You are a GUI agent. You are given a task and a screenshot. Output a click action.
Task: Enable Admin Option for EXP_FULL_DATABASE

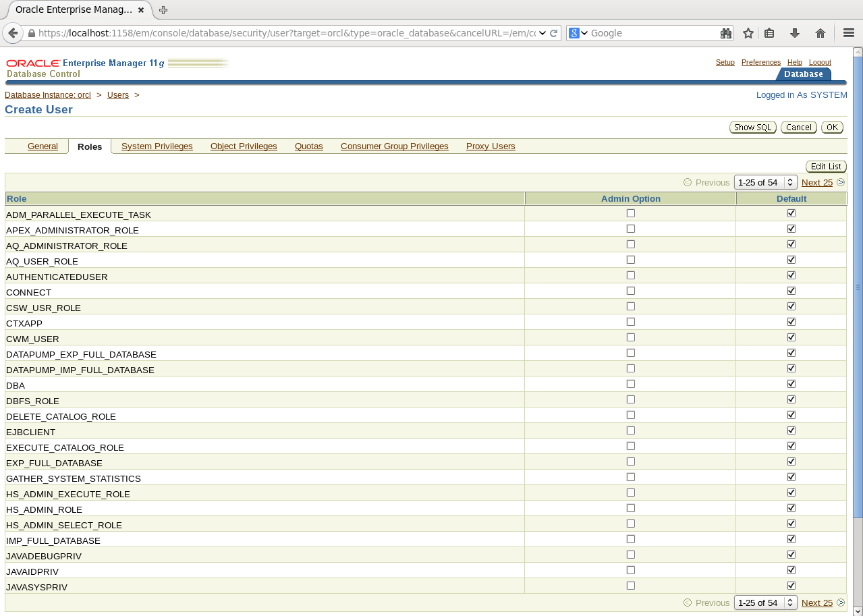631,461
